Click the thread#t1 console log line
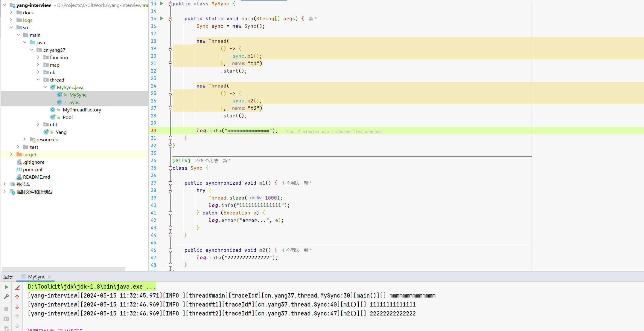The width and height of the screenshot is (644, 331). (222, 304)
